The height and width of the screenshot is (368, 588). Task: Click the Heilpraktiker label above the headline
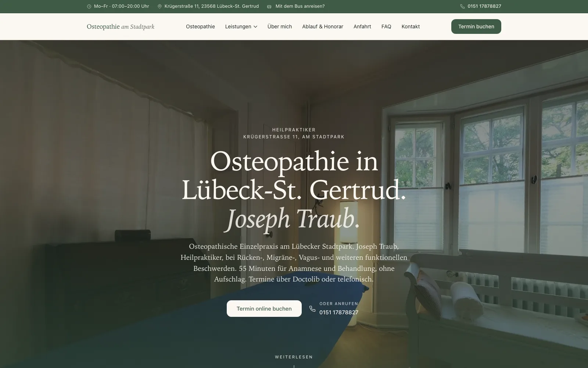click(x=294, y=130)
